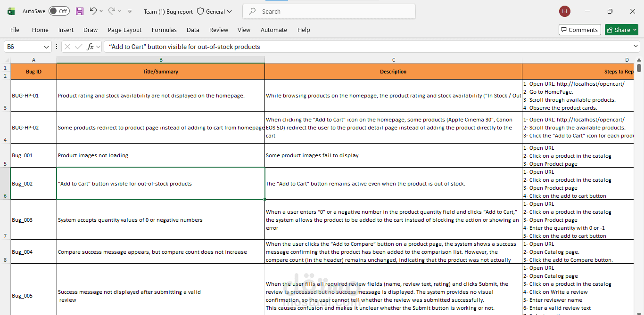Click the green Share button
This screenshot has height=315, width=644.
621,30
